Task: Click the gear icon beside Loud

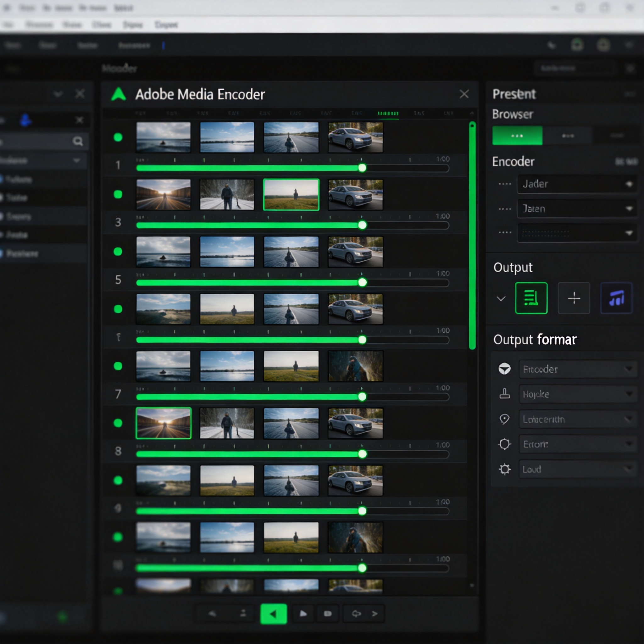Action: [505, 469]
